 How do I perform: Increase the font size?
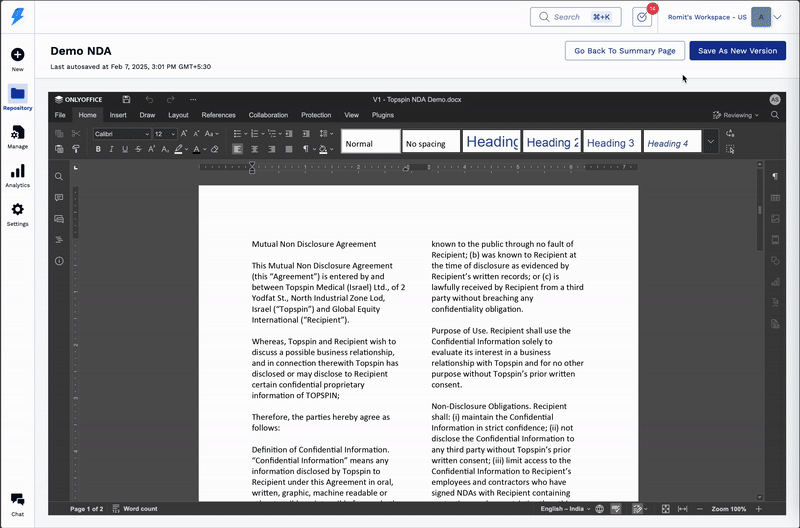pos(184,134)
